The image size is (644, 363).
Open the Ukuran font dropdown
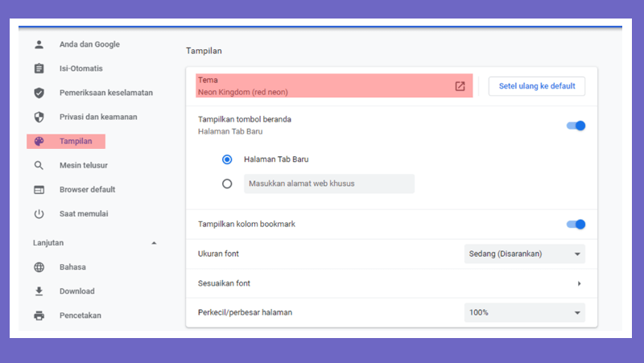click(x=525, y=254)
